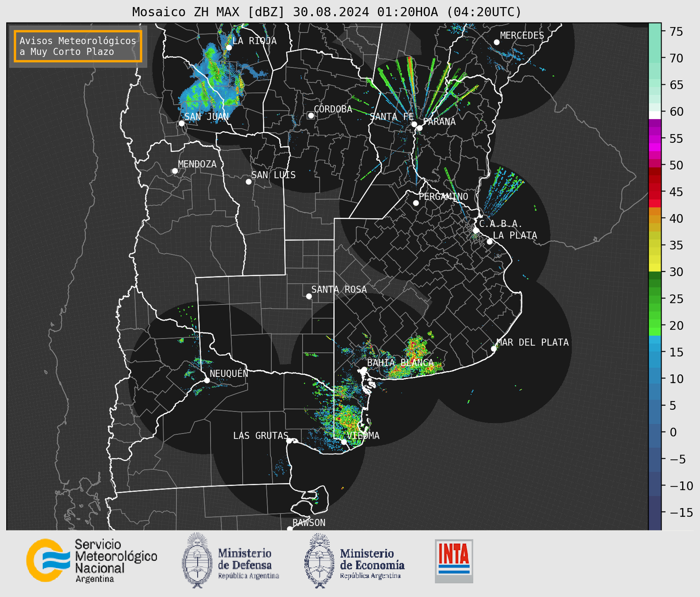Click the Ministerio de Economía emblem
This screenshot has width=700, height=597.
(x=319, y=560)
